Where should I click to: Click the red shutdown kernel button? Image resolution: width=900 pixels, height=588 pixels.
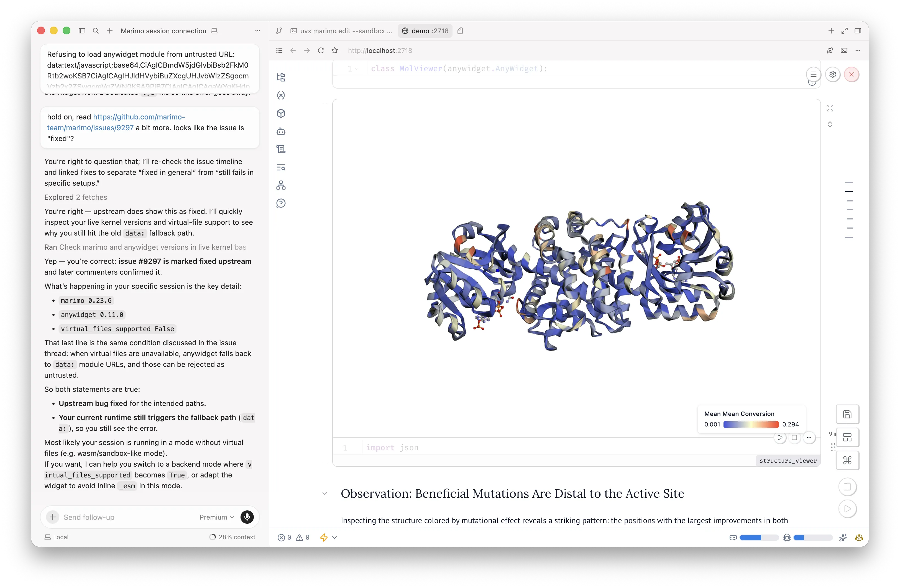(x=852, y=75)
